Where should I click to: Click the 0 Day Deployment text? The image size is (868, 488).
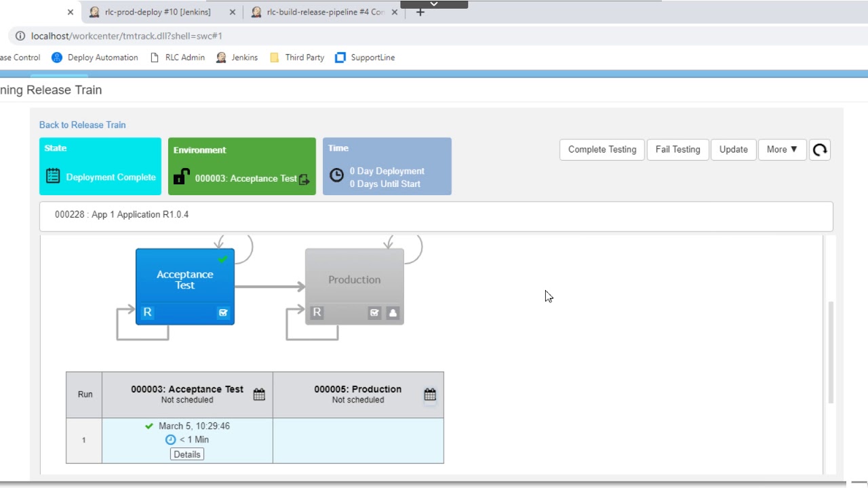(387, 171)
